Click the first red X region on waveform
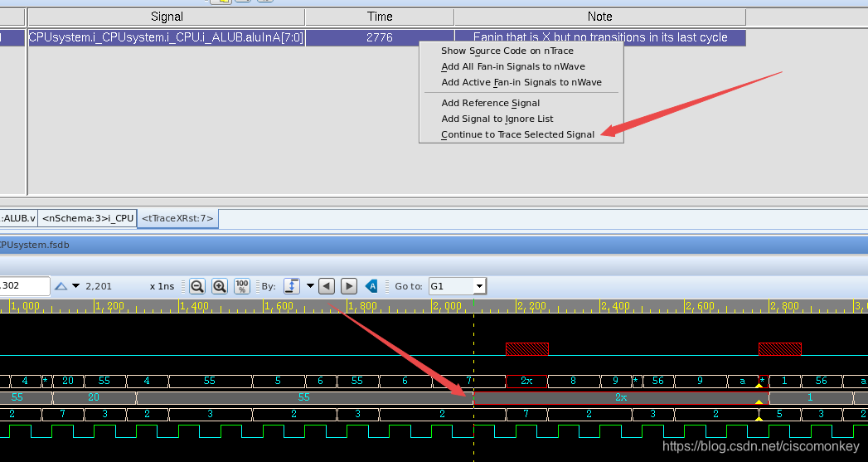 coord(527,349)
